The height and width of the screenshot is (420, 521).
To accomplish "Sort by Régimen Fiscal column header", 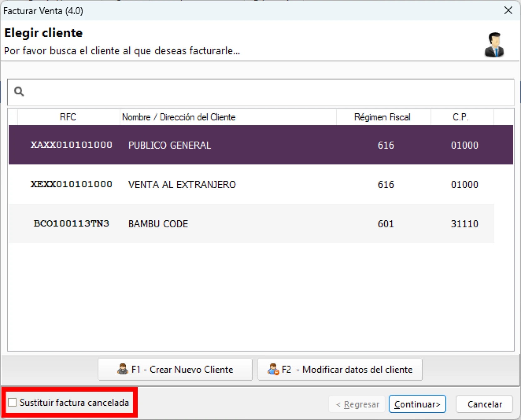I will (382, 117).
